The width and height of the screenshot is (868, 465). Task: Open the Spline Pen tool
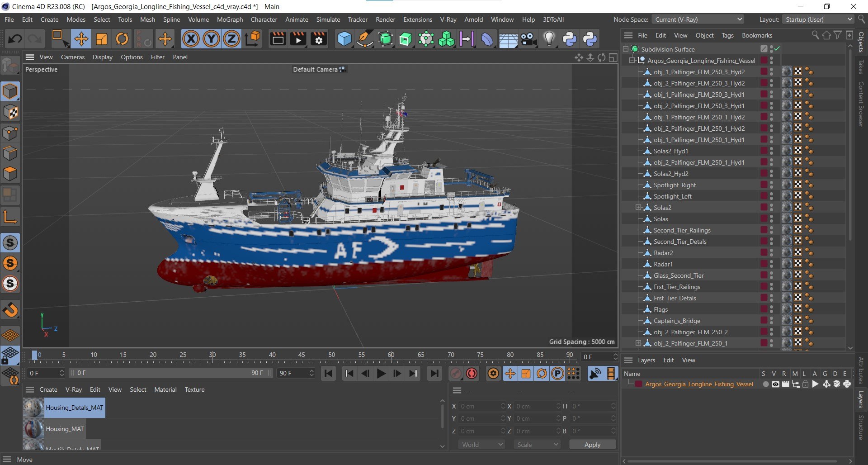click(365, 39)
